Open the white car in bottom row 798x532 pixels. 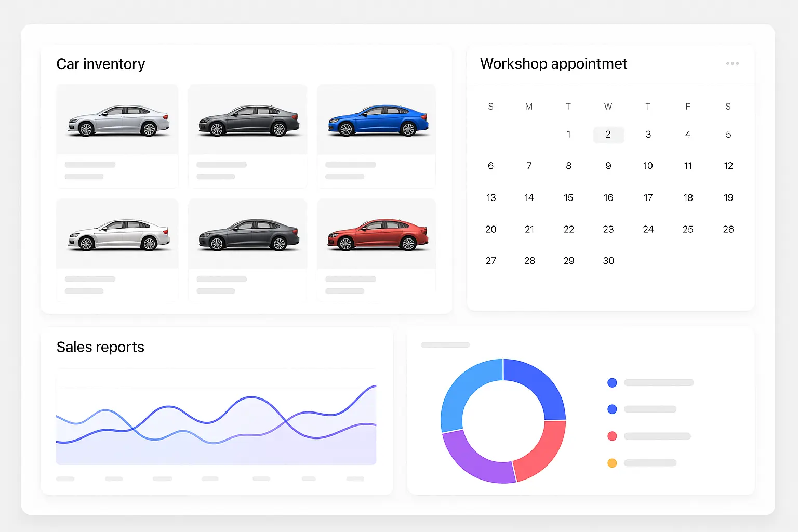(118, 234)
